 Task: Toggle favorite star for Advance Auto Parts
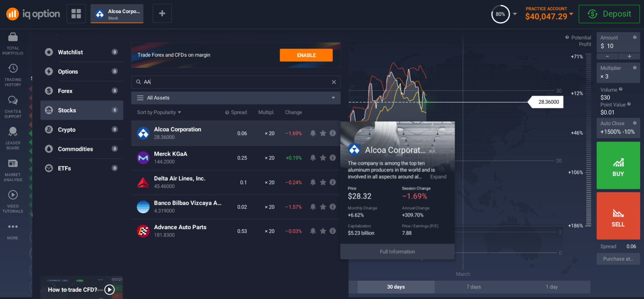pos(323,231)
